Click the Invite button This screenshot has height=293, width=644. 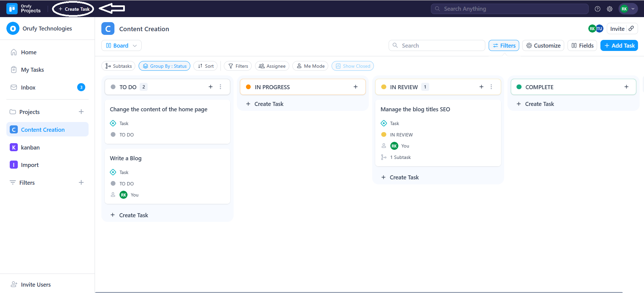pyautogui.click(x=617, y=29)
